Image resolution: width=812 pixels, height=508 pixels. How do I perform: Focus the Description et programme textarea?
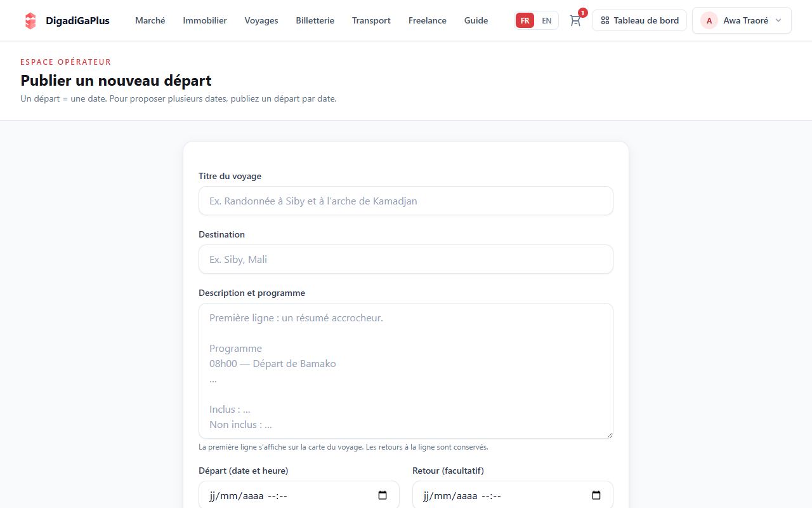tap(406, 371)
